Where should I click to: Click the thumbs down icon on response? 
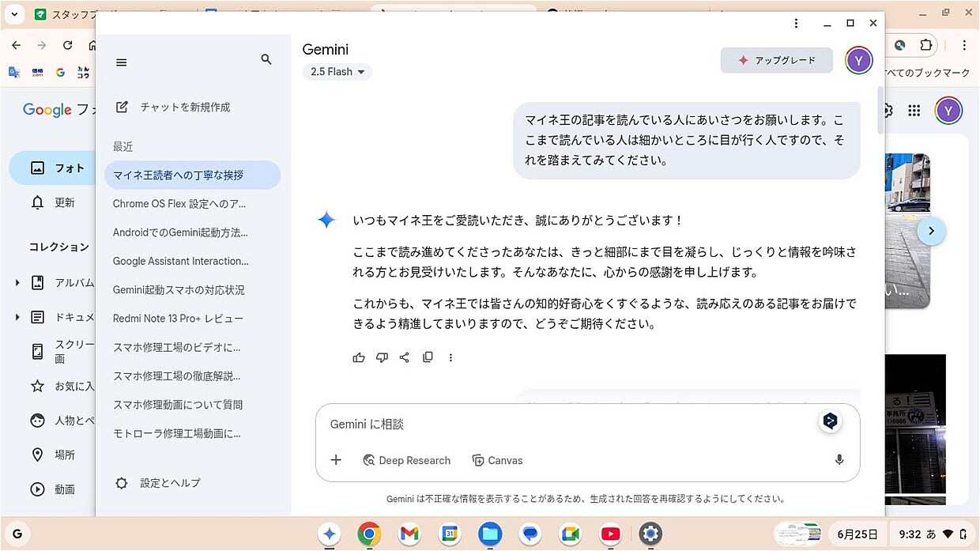pos(382,357)
